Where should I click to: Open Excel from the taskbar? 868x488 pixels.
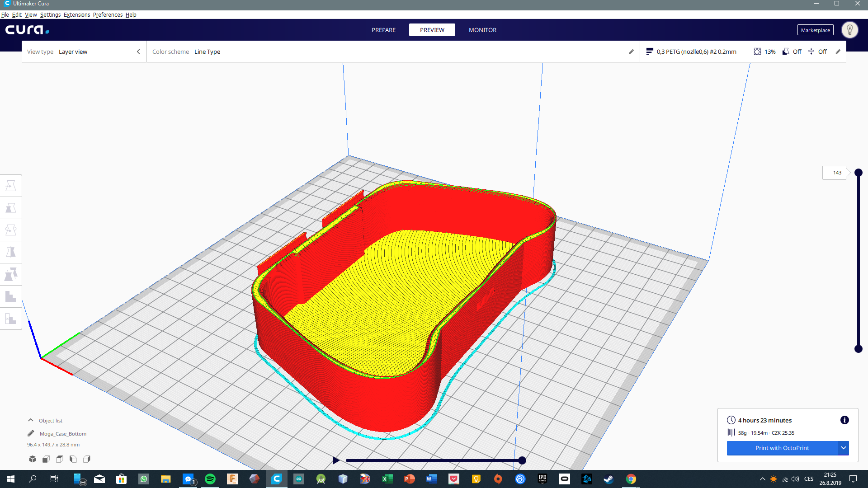[387, 479]
